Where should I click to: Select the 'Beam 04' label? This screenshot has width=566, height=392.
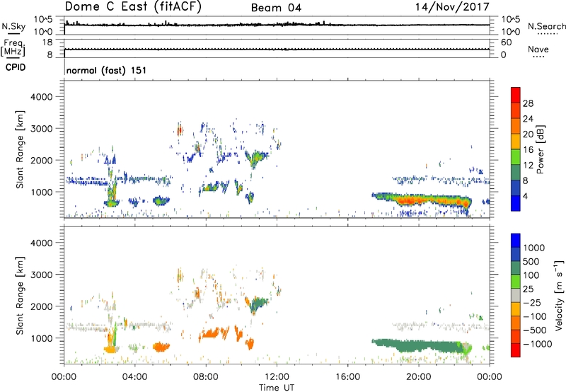(276, 8)
